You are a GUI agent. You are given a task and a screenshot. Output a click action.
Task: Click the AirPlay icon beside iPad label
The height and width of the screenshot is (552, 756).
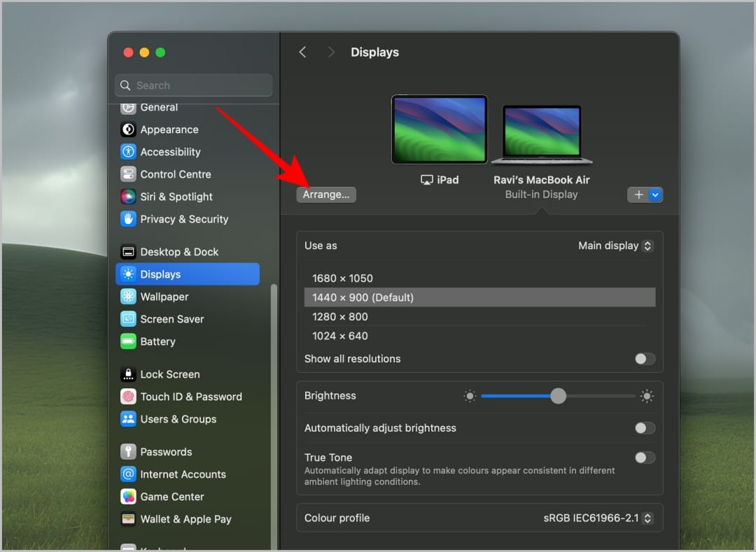[427, 180]
